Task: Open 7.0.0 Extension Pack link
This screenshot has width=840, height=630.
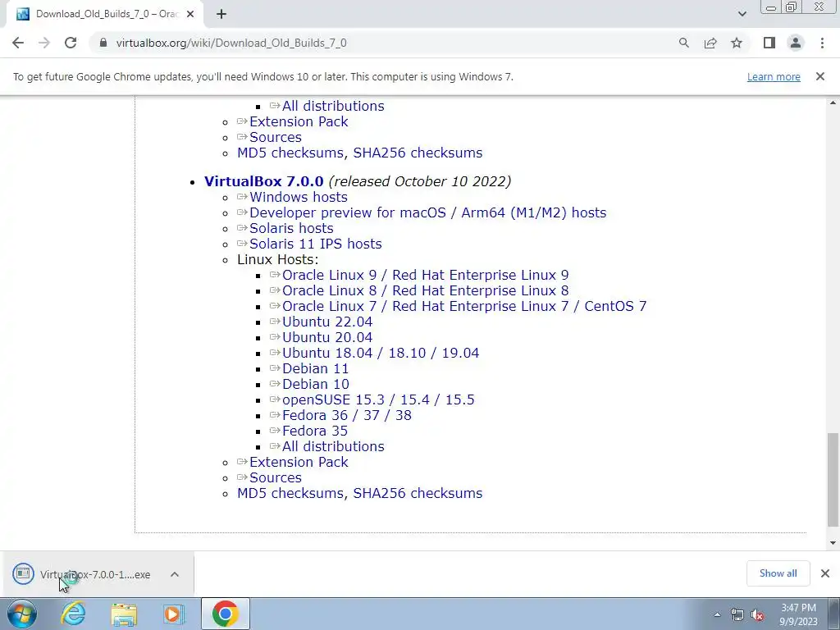Action: (299, 462)
